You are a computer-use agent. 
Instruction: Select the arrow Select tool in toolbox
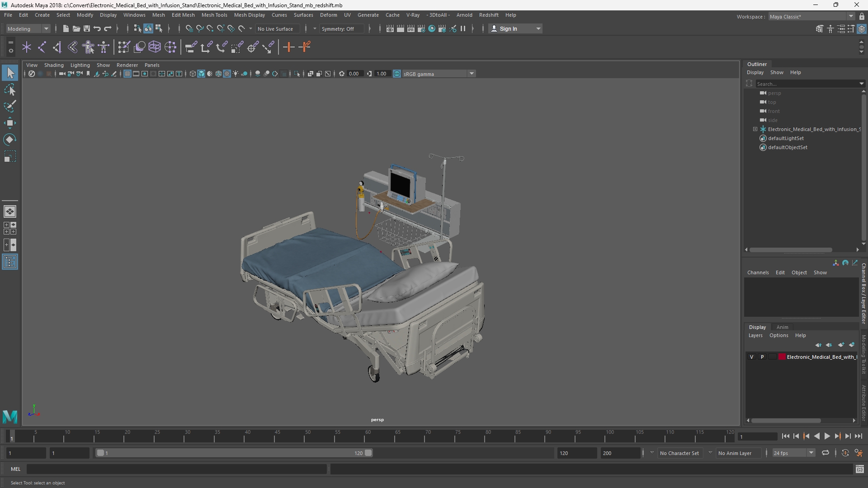tap(10, 73)
